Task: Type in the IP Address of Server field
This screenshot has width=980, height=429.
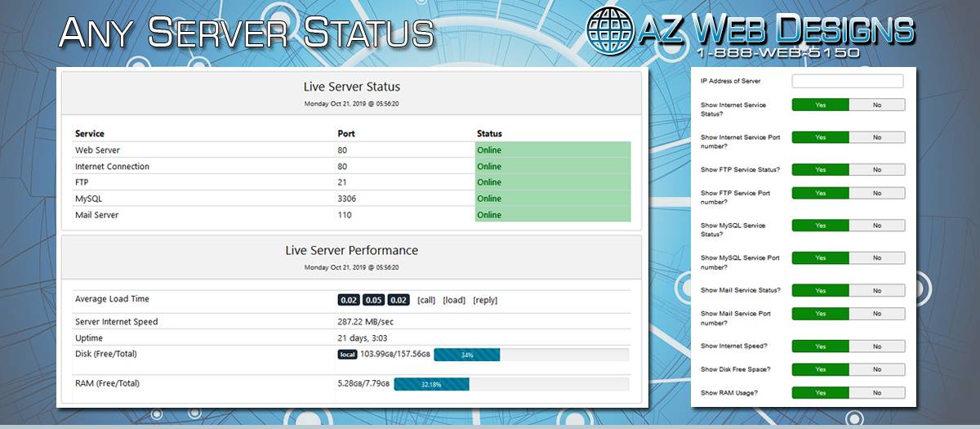Action: click(848, 81)
